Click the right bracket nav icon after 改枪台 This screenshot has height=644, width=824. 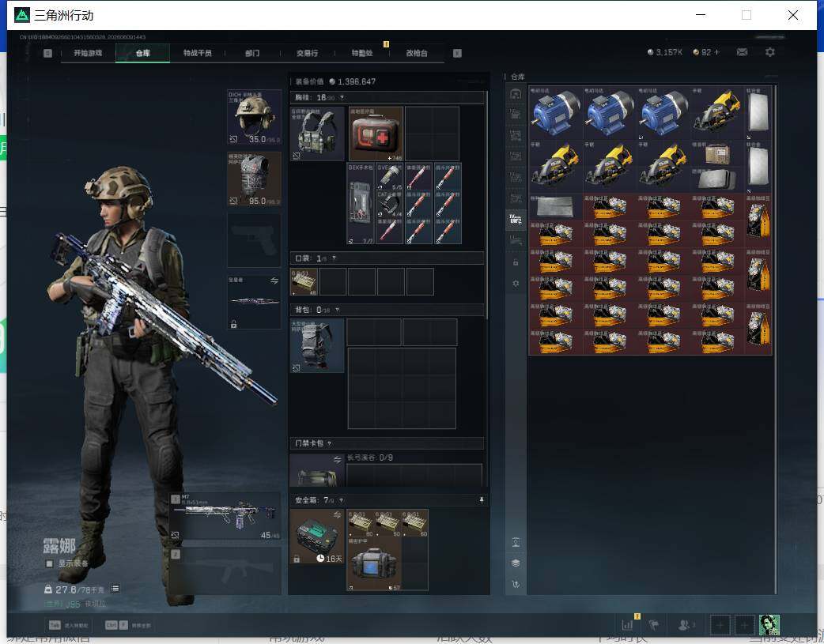coord(457,53)
